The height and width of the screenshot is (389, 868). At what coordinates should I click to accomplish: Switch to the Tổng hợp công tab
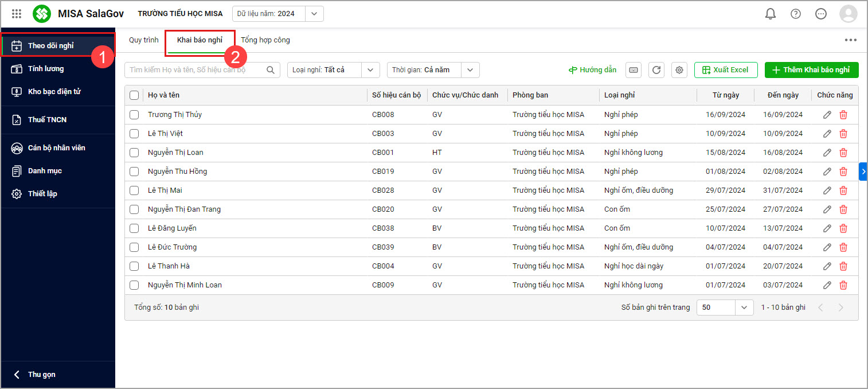[x=265, y=40]
